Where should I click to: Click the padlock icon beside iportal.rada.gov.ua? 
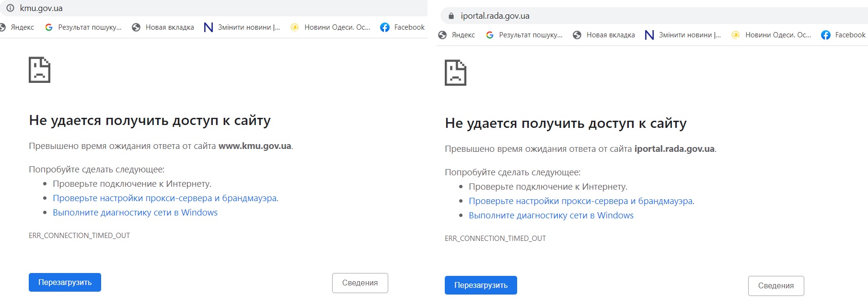(451, 16)
